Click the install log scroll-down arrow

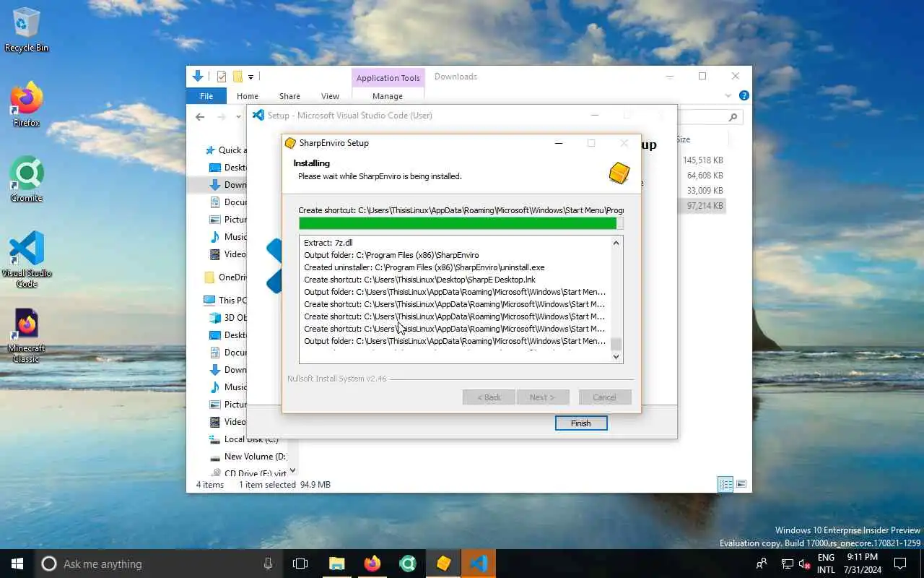click(x=616, y=356)
